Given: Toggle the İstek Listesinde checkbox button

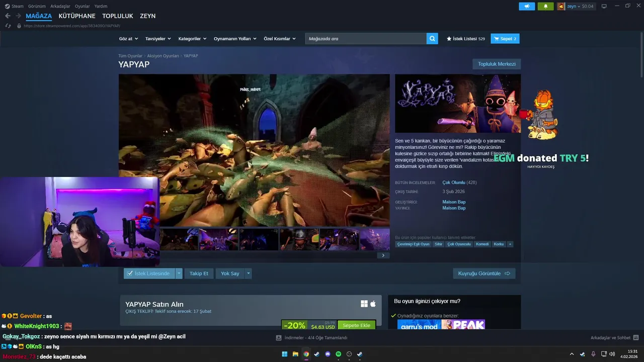Looking at the screenshot, I should point(149,274).
